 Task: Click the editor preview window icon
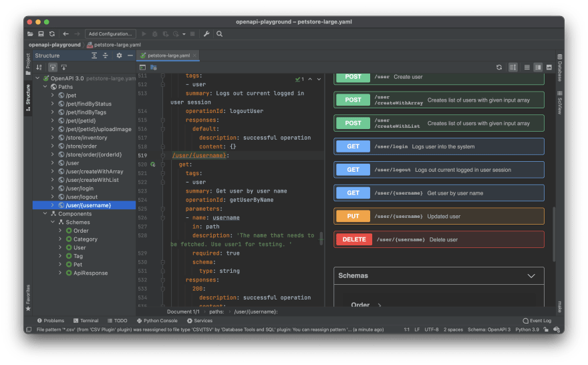click(x=142, y=68)
